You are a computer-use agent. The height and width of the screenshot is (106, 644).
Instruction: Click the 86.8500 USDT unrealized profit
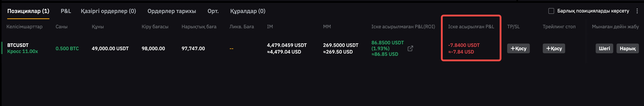(387, 43)
